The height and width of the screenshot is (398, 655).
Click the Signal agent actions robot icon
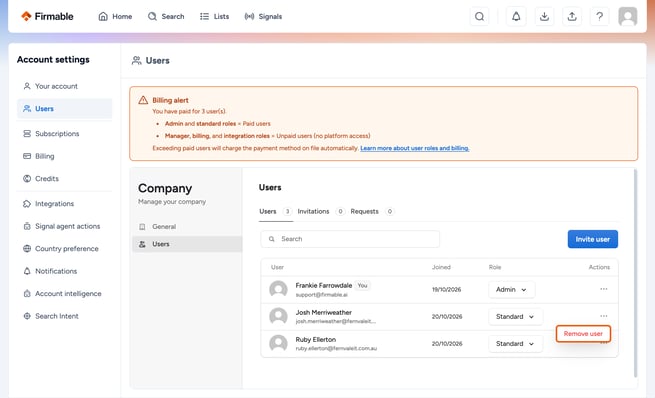click(x=27, y=226)
